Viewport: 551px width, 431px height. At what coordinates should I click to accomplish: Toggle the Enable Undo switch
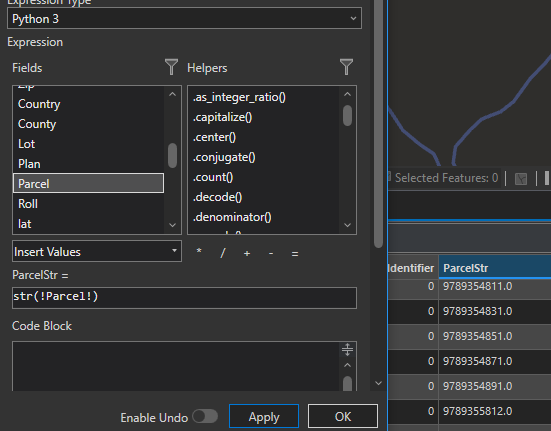(205, 417)
